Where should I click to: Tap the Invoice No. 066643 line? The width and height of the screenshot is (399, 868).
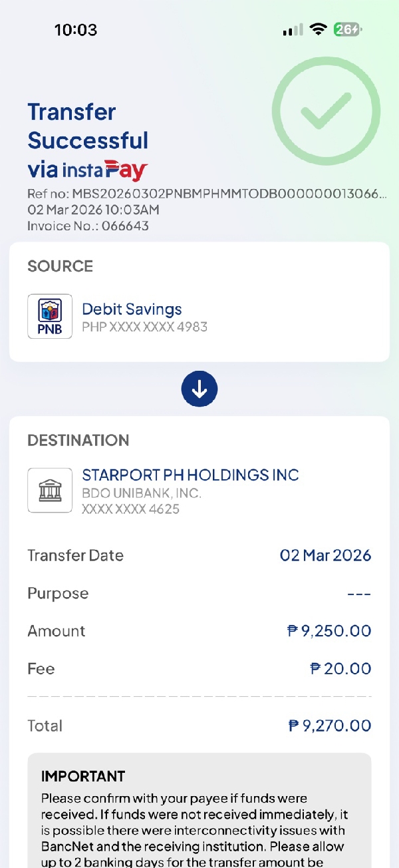88,226
